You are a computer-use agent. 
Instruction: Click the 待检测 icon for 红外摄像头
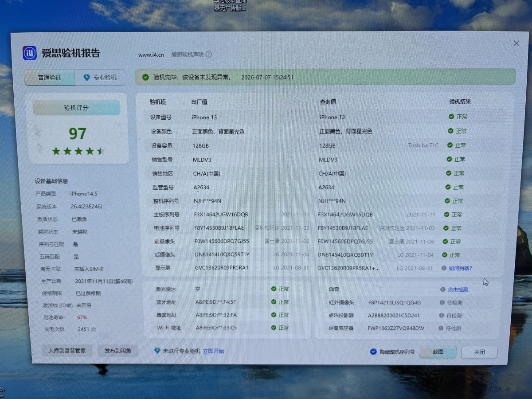click(x=442, y=302)
